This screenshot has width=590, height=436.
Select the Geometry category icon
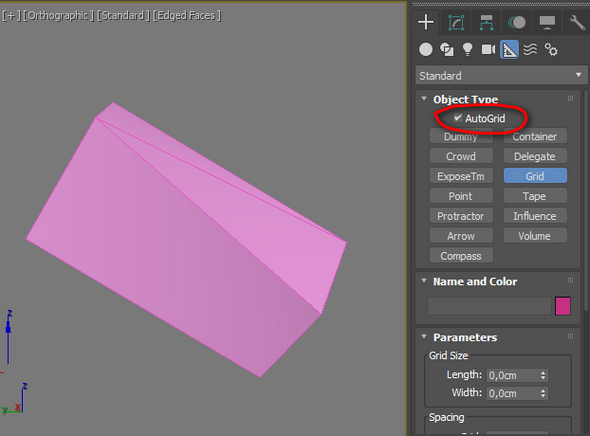(x=426, y=49)
